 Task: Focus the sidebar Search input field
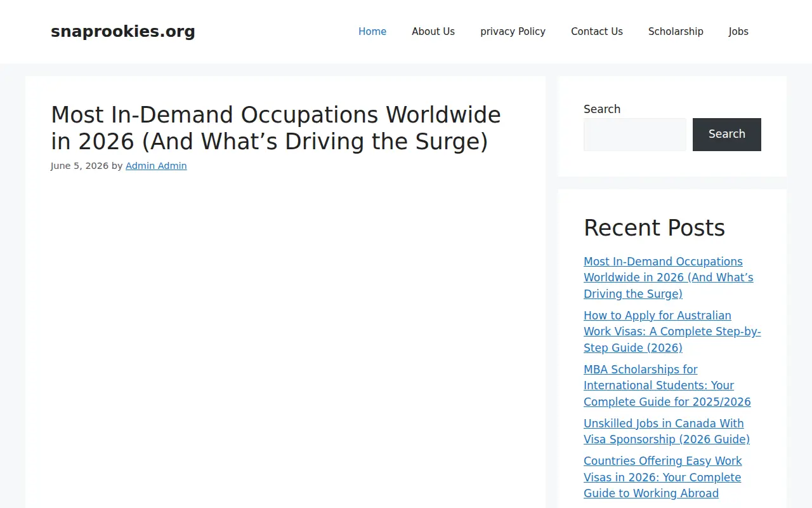tap(635, 135)
